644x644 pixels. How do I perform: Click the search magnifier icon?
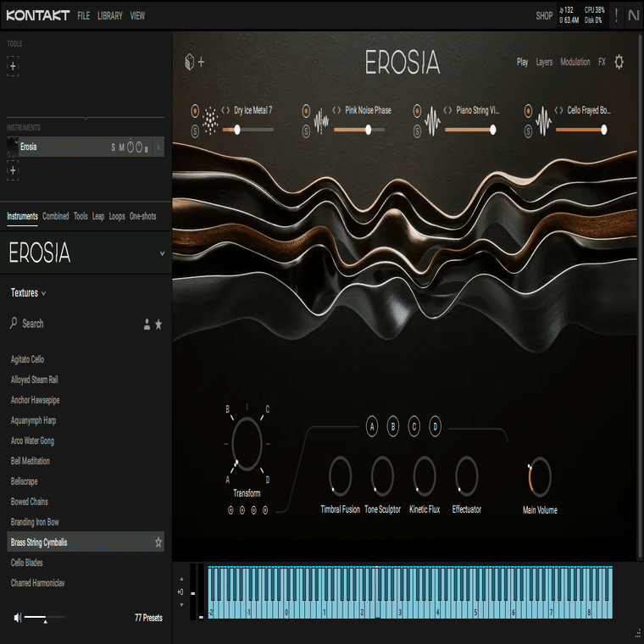[14, 323]
